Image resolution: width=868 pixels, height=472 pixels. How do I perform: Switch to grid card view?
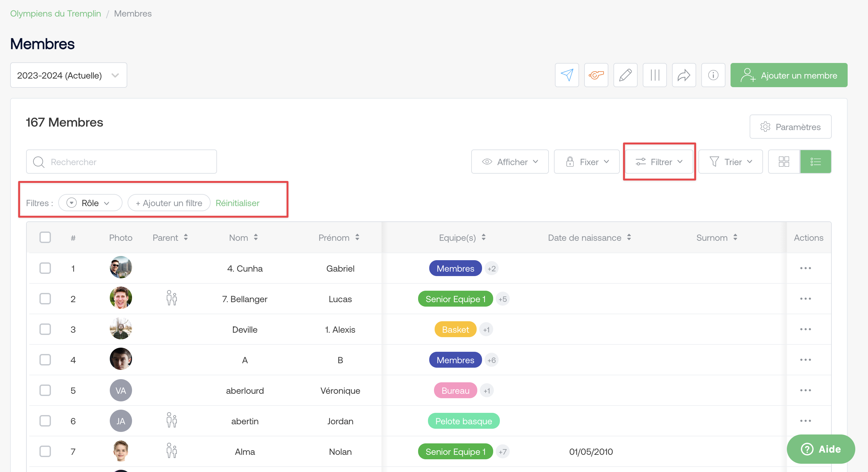click(784, 162)
